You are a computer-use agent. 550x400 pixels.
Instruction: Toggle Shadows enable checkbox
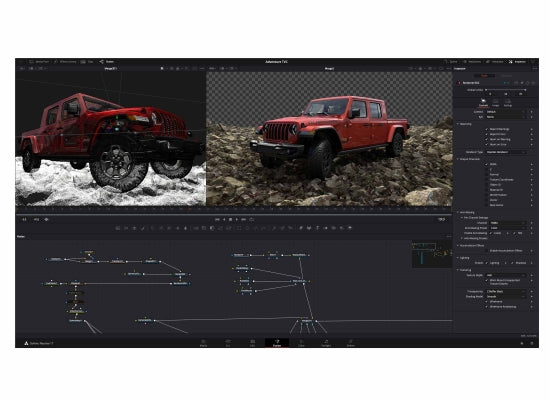512,263
